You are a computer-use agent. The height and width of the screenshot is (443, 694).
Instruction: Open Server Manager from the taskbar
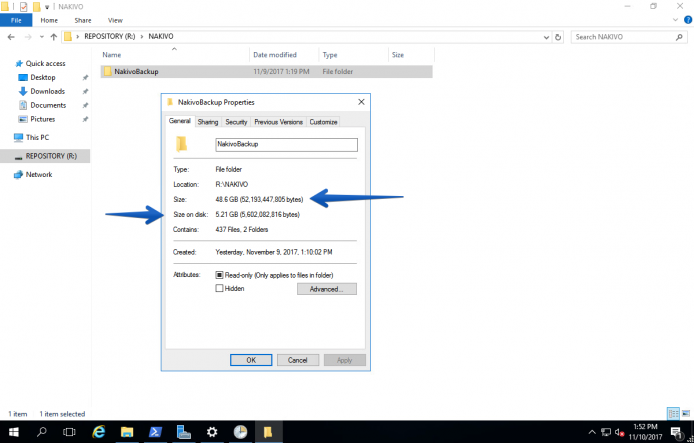point(183,432)
